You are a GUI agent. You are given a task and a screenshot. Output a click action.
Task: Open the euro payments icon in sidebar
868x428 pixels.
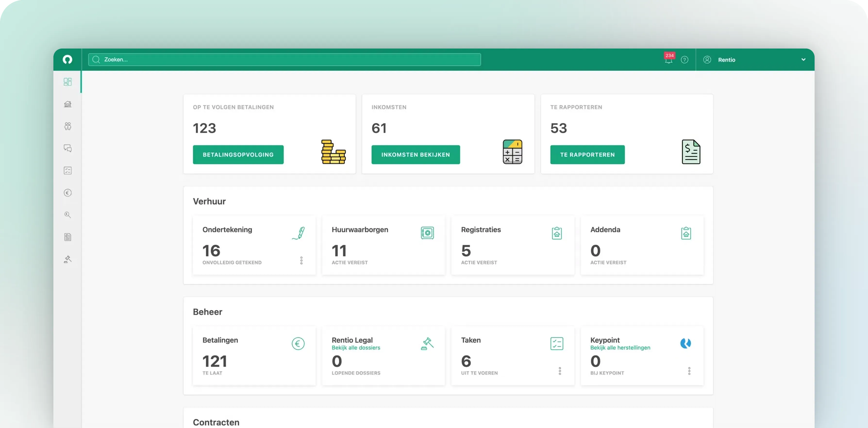(x=67, y=193)
